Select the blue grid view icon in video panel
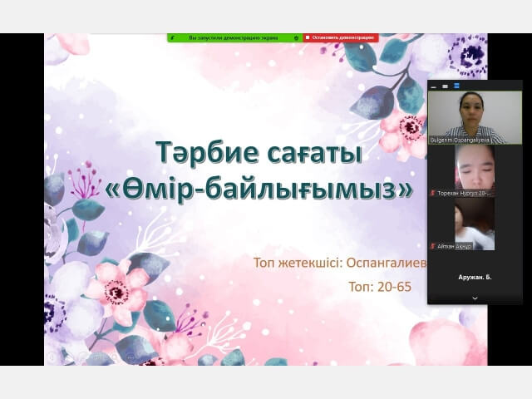The height and width of the screenshot is (399, 532). (456, 86)
